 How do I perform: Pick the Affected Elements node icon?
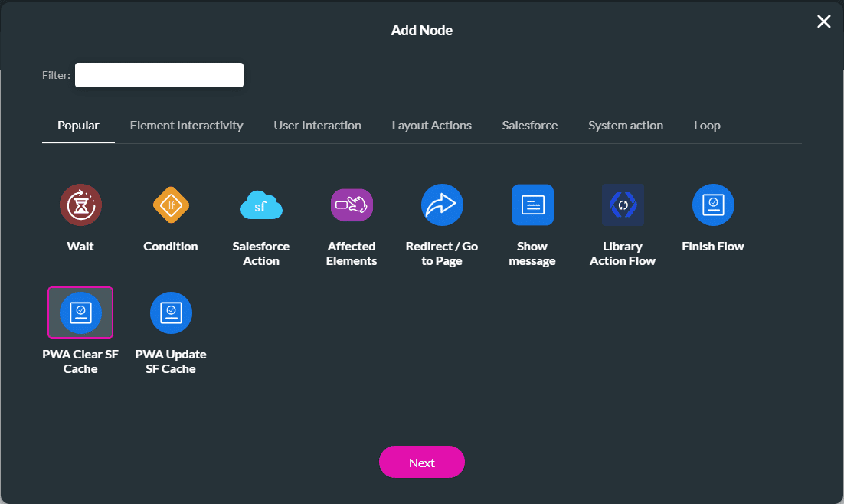pyautogui.click(x=351, y=205)
